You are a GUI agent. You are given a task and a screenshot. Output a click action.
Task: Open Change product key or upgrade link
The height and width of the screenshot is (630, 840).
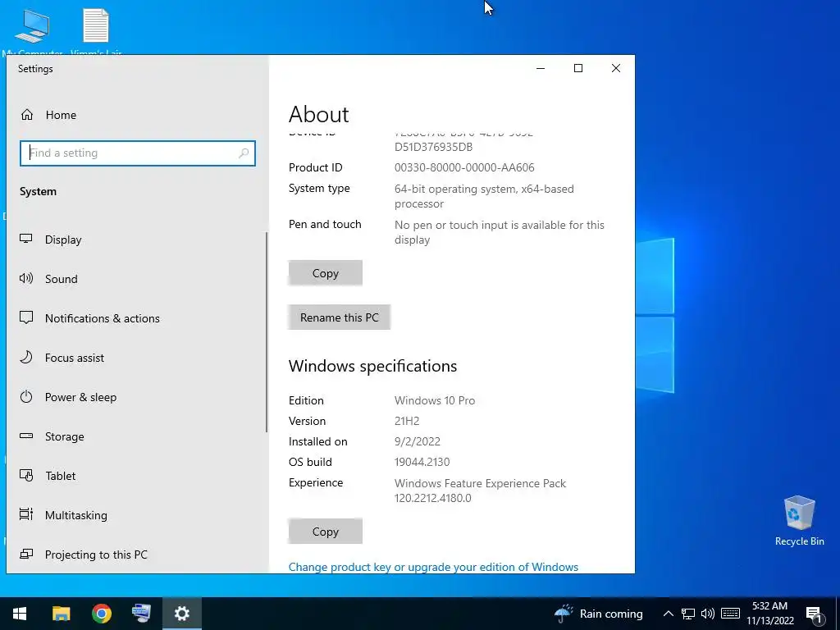pos(433,567)
